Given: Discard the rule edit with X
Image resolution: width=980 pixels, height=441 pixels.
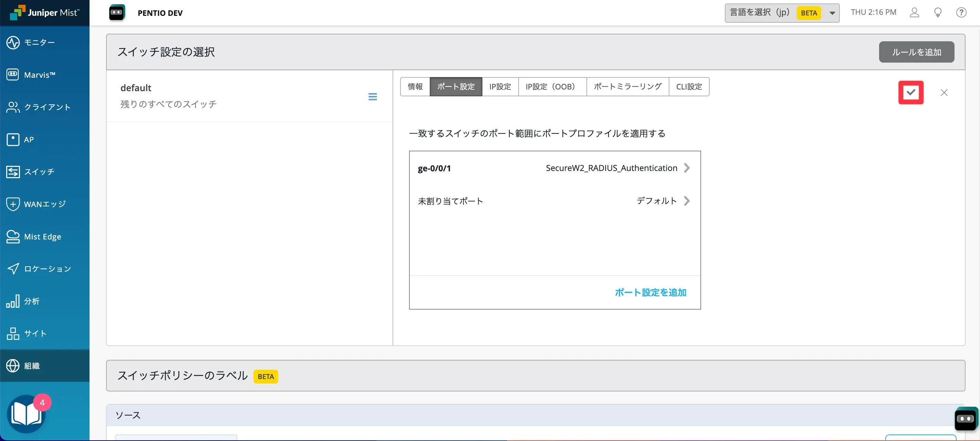Looking at the screenshot, I should click(x=944, y=93).
